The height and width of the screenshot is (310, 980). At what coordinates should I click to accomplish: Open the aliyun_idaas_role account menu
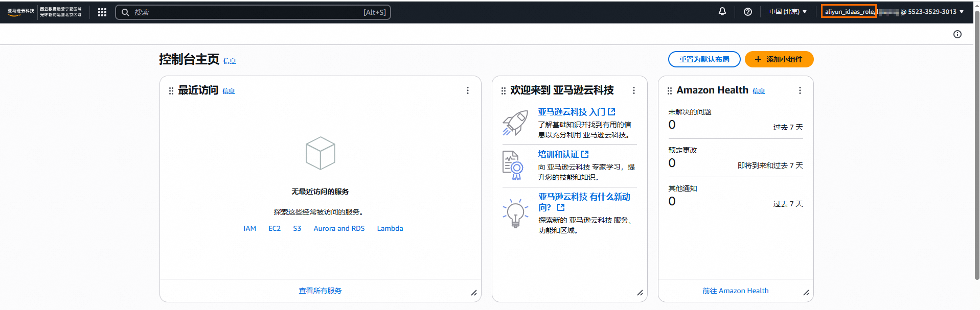point(894,12)
